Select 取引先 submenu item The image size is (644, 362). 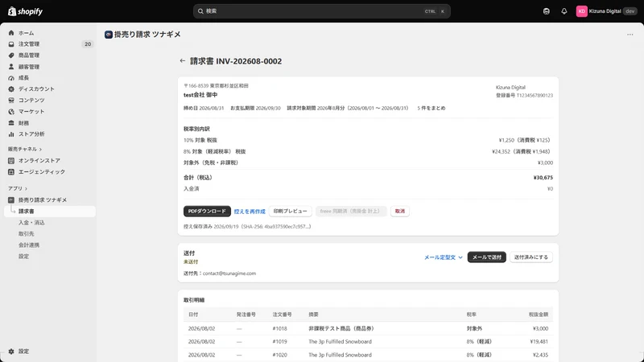pyautogui.click(x=26, y=233)
